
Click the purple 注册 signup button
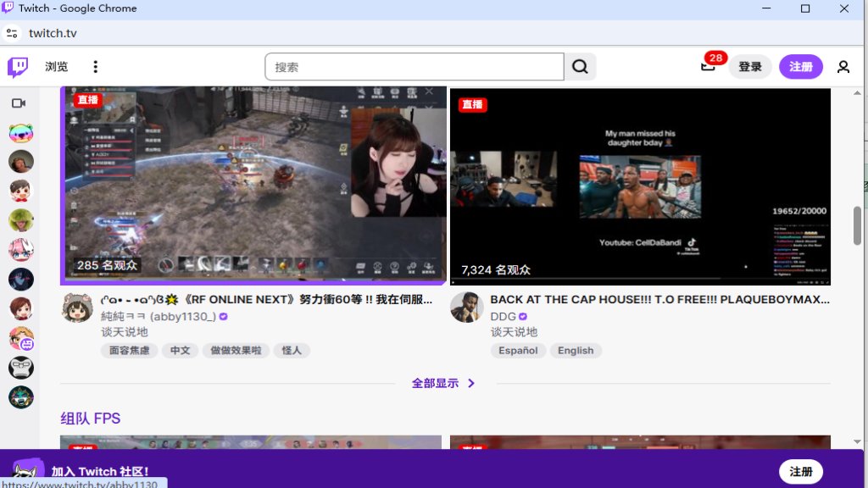[801, 66]
